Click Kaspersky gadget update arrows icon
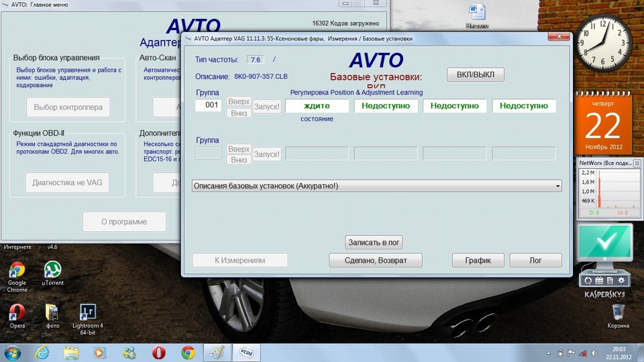This screenshot has height=362, width=644. (x=588, y=280)
